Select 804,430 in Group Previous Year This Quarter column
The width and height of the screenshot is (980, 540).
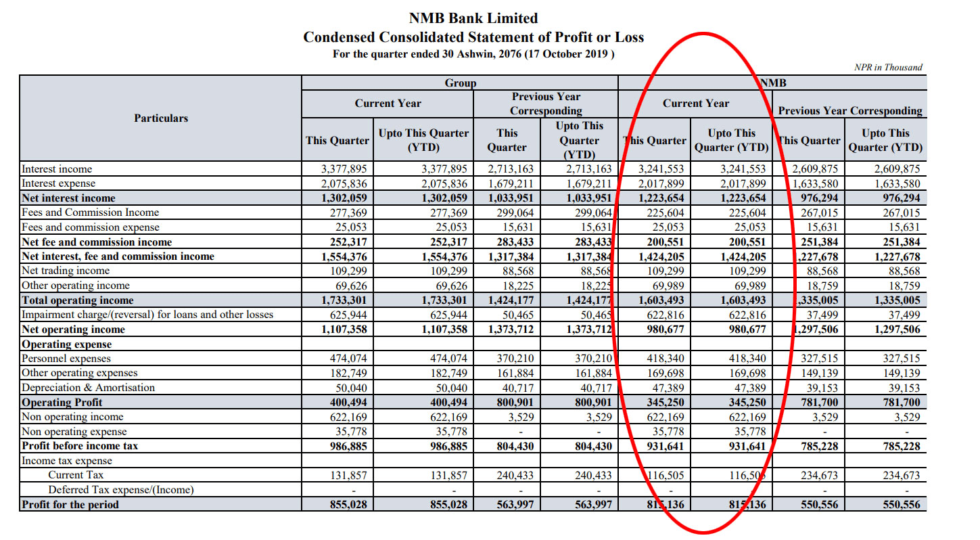tap(515, 446)
